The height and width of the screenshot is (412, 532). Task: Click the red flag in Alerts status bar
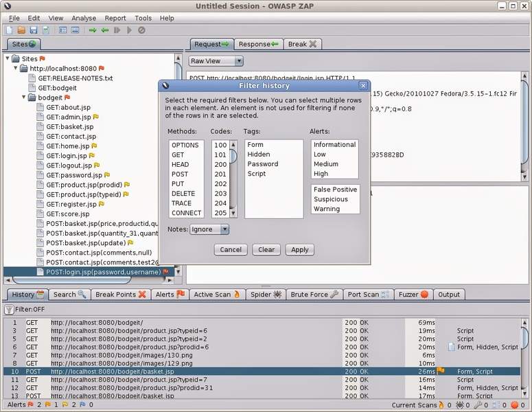pyautogui.click(x=30, y=404)
